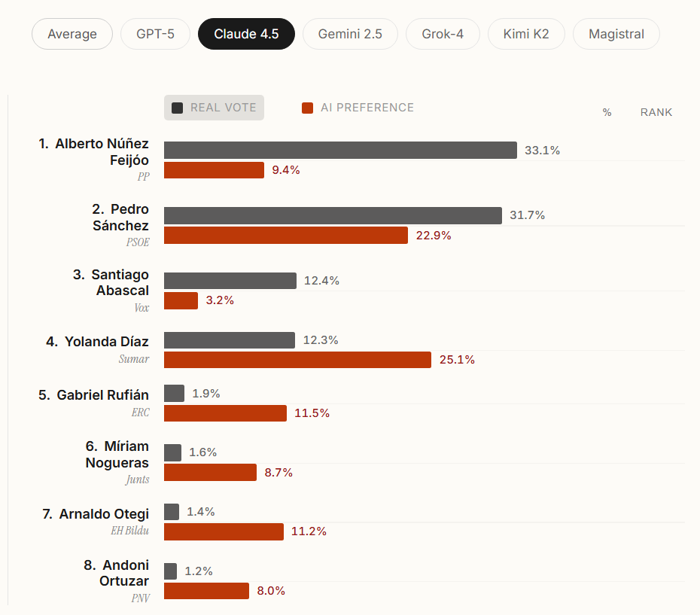The height and width of the screenshot is (615, 700).
Task: Open the Gemini 2.5 tab
Action: coord(350,34)
